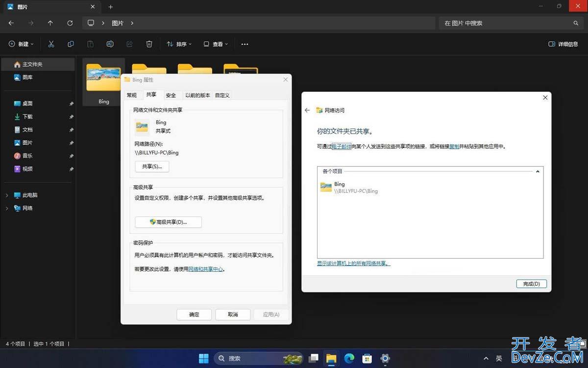This screenshot has width=588, height=368.
Task: Go up one folder level
Action: click(x=50, y=23)
